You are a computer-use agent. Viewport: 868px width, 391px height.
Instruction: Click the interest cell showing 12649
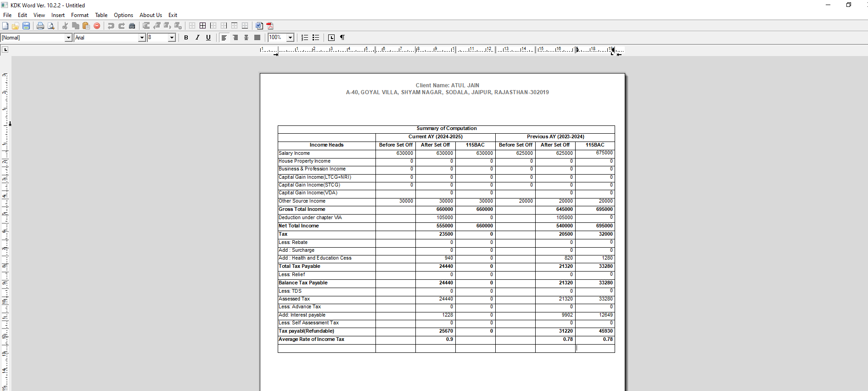[595, 315]
